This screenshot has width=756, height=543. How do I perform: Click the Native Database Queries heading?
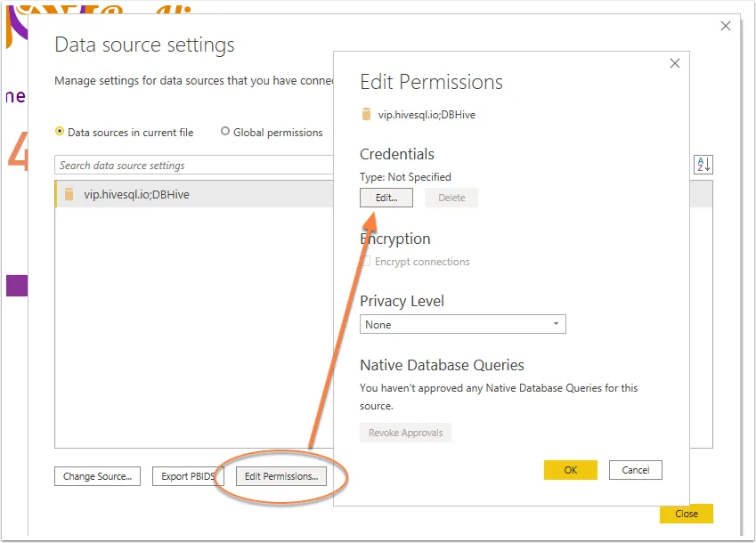click(443, 365)
